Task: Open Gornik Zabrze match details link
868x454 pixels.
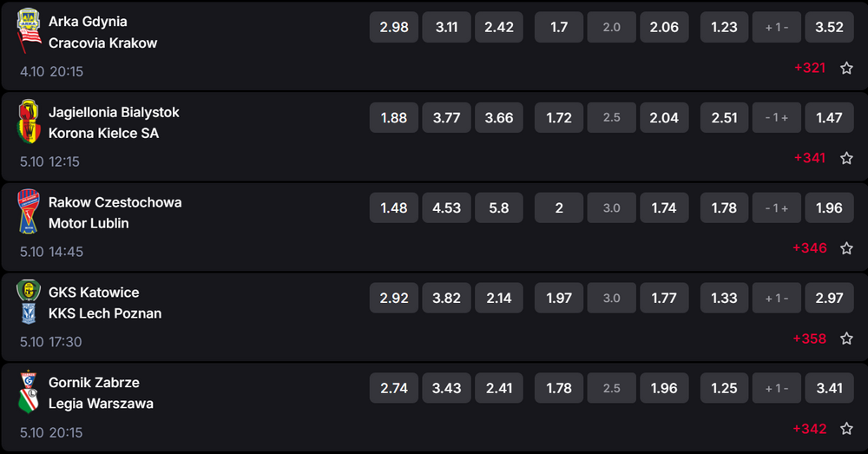Action: click(94, 382)
